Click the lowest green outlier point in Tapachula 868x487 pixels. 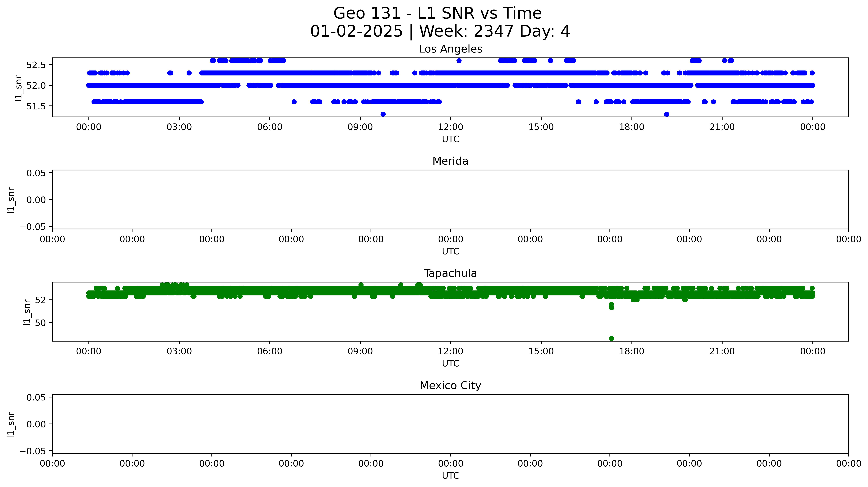pyautogui.click(x=611, y=338)
